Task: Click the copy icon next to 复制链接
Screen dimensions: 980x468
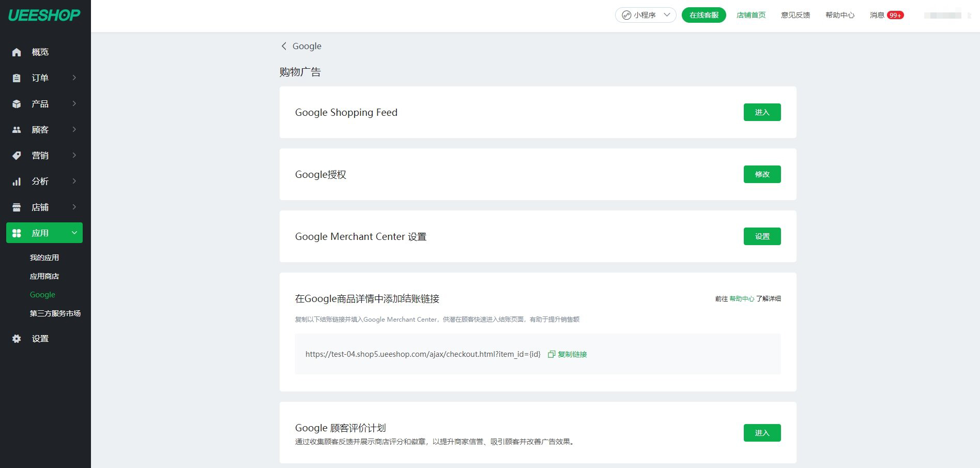Action: [x=552, y=354]
